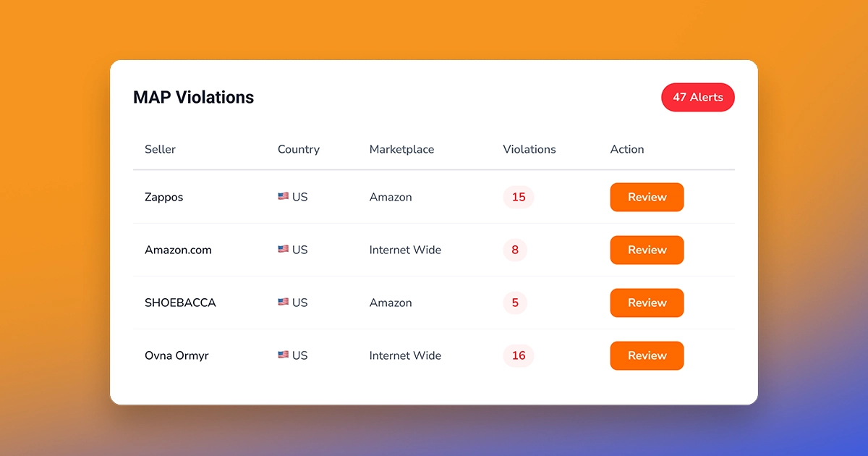868x456 pixels.
Task: Select the seller name Zappos
Action: [x=163, y=197]
